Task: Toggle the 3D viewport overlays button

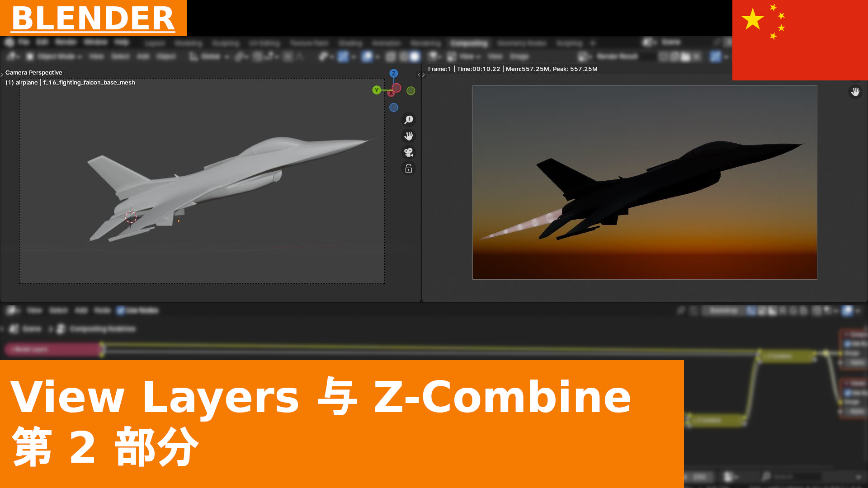Action: coord(367,56)
